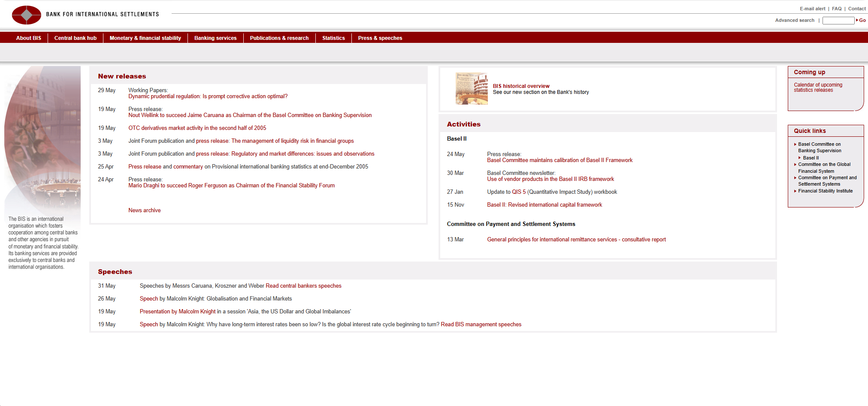This screenshot has height=406, width=868.
Task: Open OTC derivatives market activity link
Action: pyautogui.click(x=197, y=128)
